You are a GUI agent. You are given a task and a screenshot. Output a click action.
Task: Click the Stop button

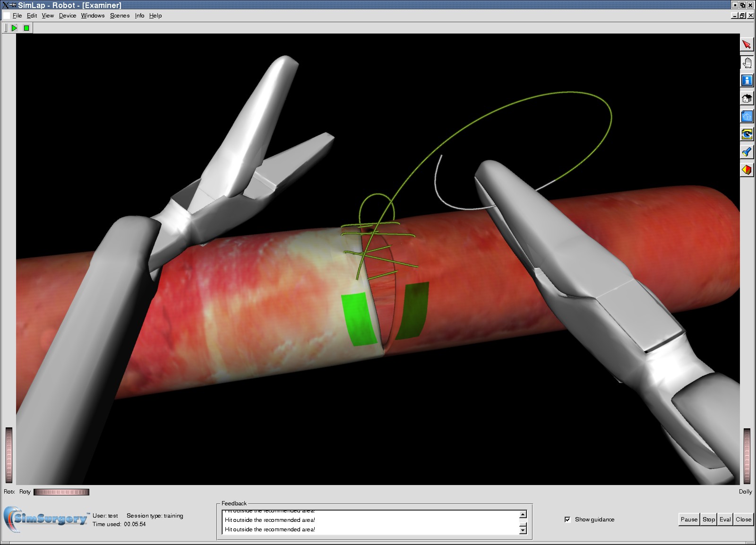coord(709,519)
